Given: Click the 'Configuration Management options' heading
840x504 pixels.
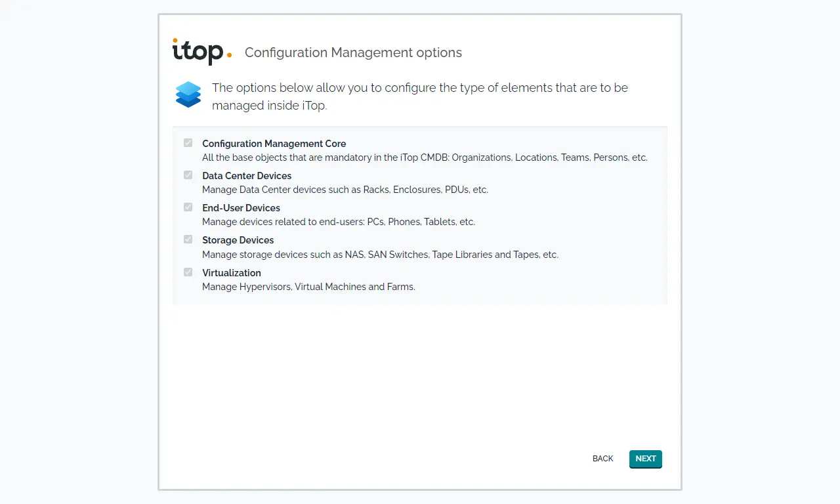Looking at the screenshot, I should coord(353,52).
